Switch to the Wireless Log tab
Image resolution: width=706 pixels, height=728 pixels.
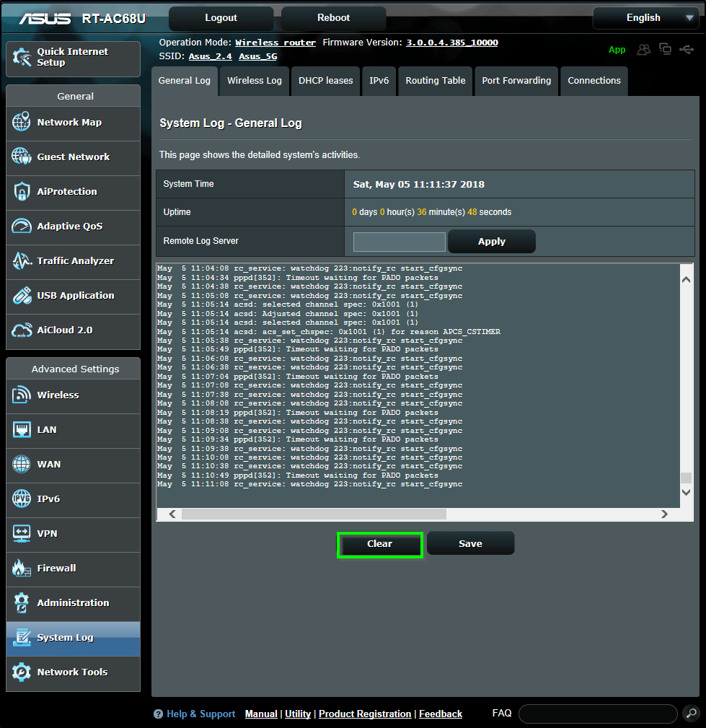(255, 81)
